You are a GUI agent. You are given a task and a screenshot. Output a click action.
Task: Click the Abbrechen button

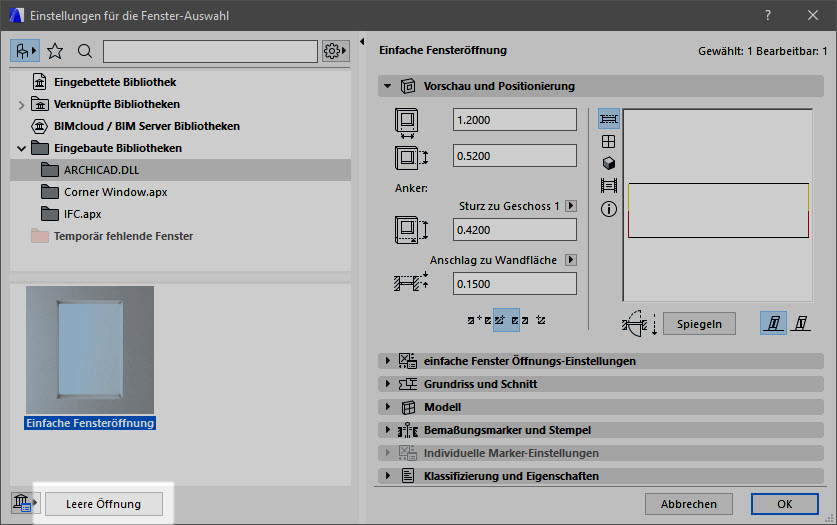coord(689,504)
